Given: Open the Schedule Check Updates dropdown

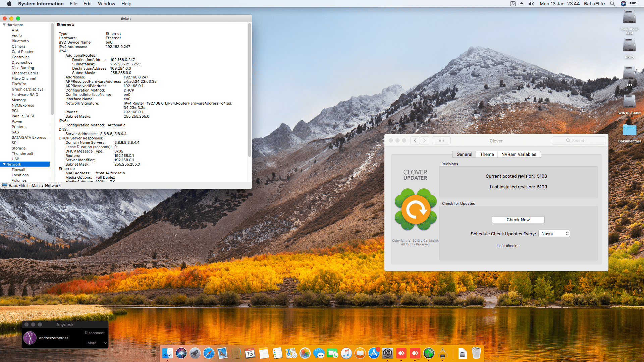Looking at the screenshot, I should coord(554,234).
